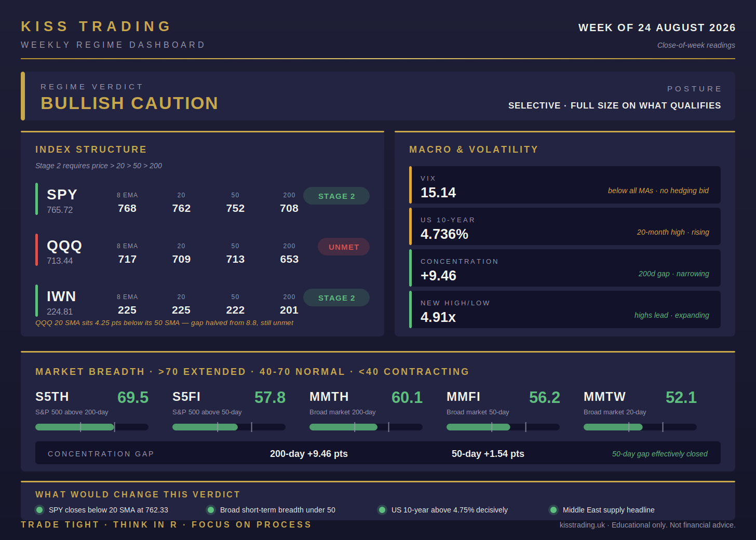
Task: Click the green dot beside US 10-year above 4.75%
Action: pyautogui.click(x=382, y=510)
